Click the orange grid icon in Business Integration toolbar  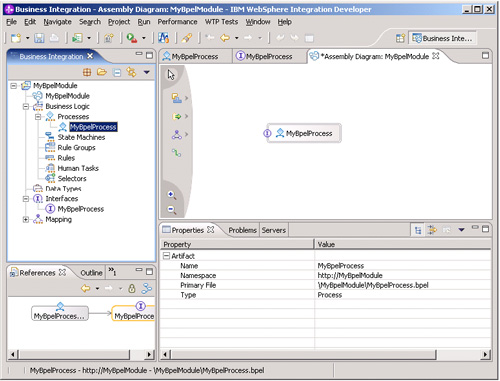pos(87,72)
